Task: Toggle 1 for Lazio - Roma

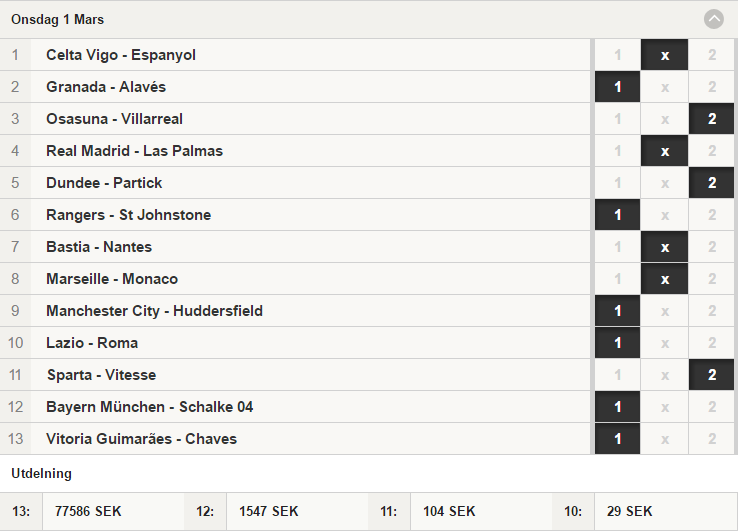Action: click(617, 343)
